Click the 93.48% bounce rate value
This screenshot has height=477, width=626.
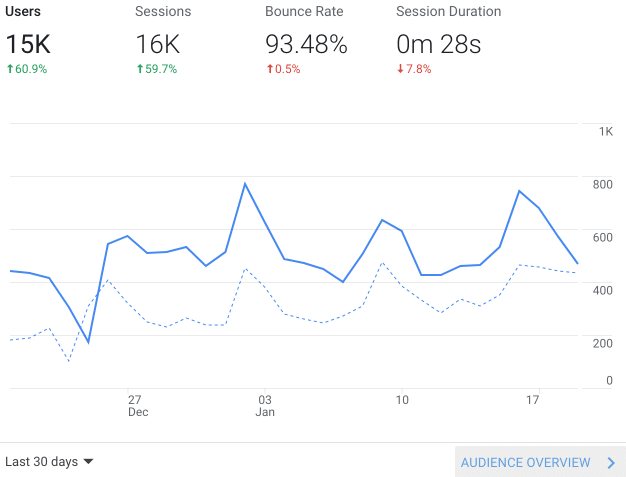tap(306, 44)
